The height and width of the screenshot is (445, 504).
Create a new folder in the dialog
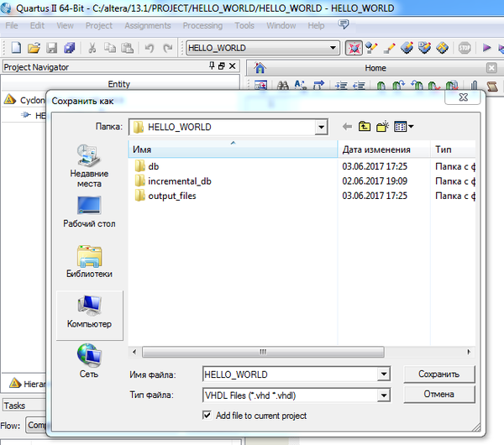tap(383, 127)
